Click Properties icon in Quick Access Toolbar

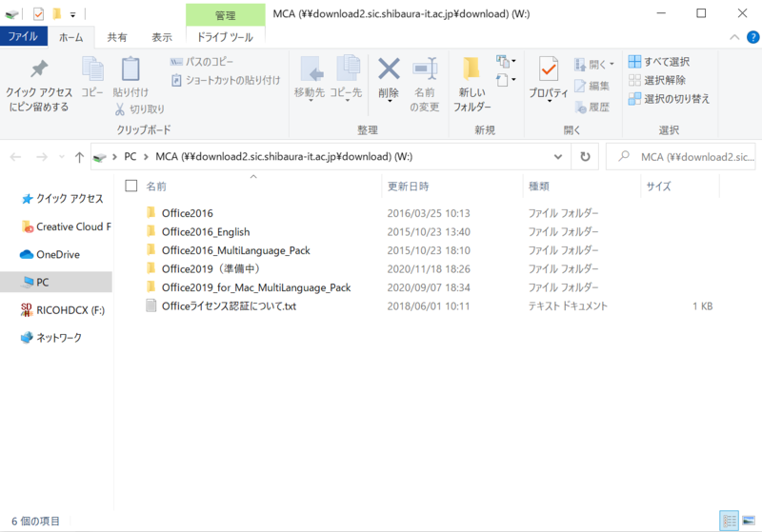pos(38,14)
